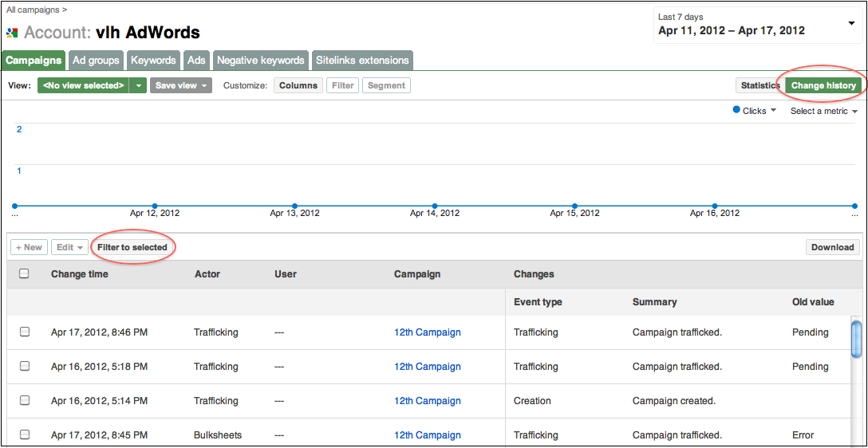Click the Summary column header
Viewport: 868px width, 448px height.
click(655, 302)
